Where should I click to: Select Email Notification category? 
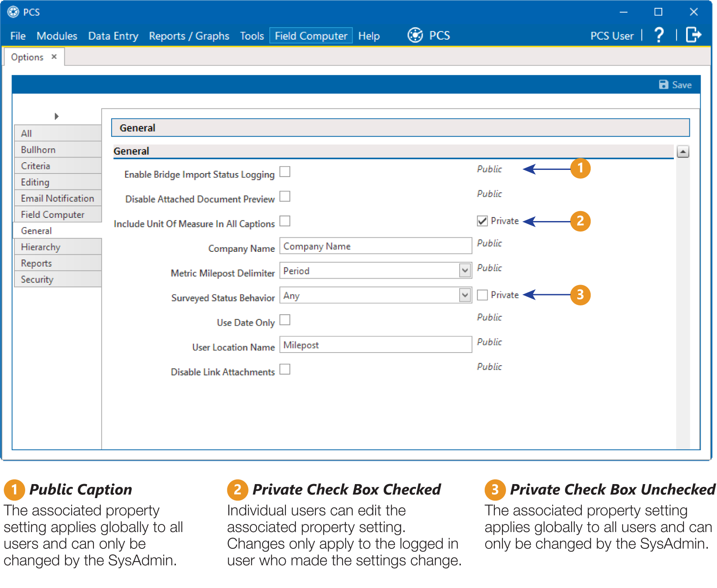pos(58,198)
